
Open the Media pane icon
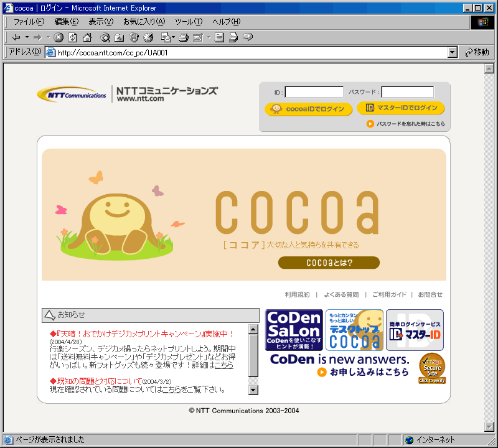(x=134, y=37)
